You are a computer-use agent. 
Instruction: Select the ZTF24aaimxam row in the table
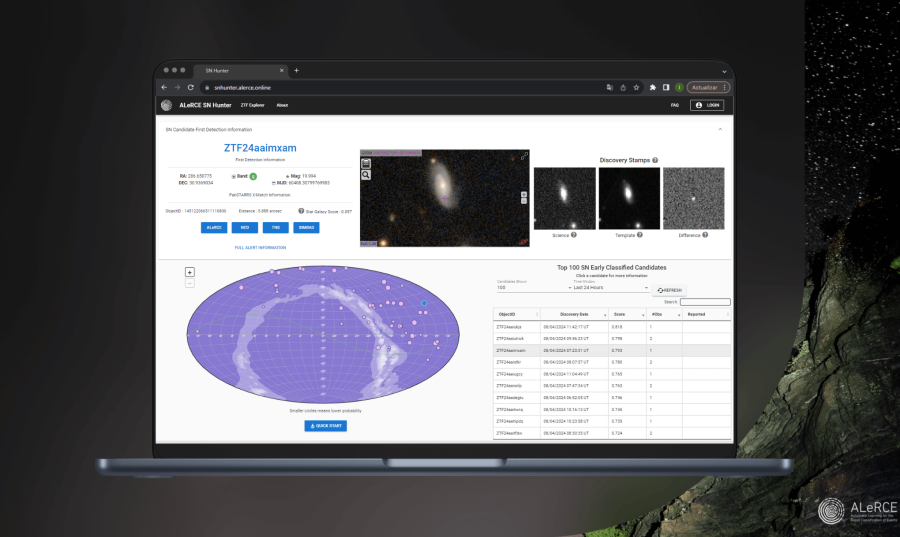coord(612,351)
